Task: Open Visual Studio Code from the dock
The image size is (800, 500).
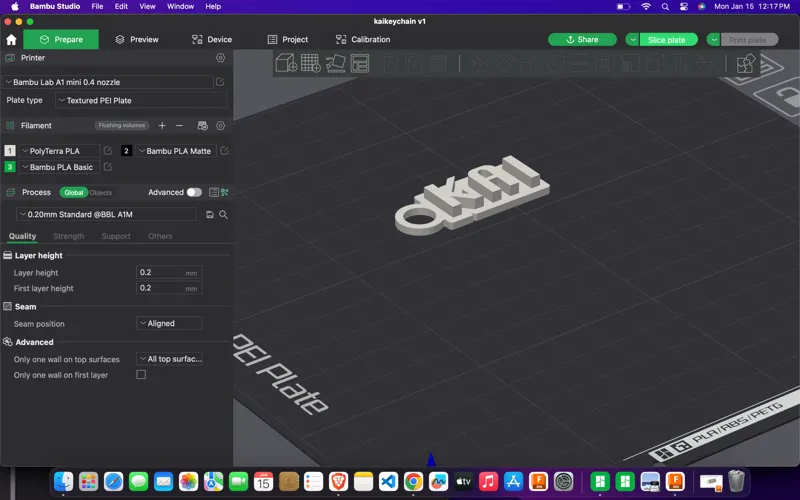Action: tap(388, 481)
